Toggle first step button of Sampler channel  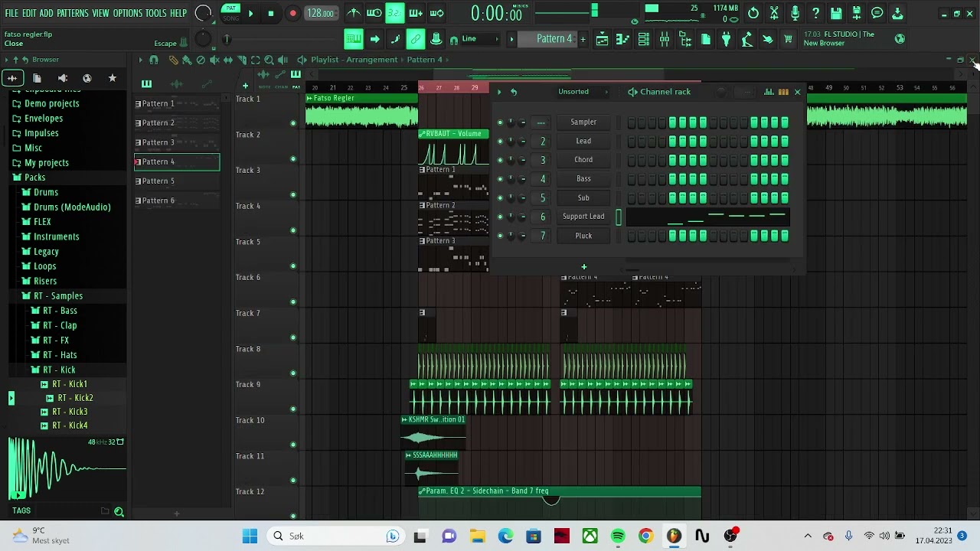click(x=632, y=122)
